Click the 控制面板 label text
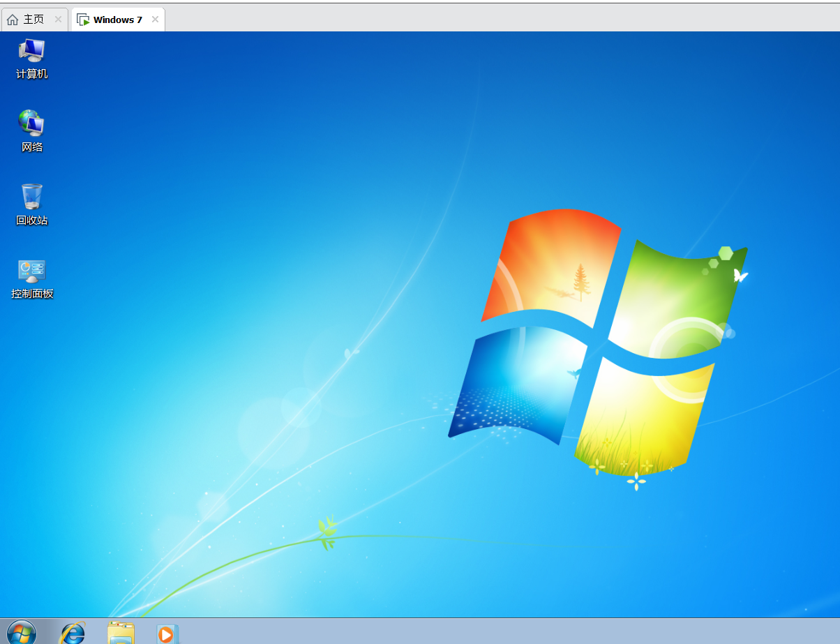Viewport: 840px width, 644px height. tap(32, 293)
